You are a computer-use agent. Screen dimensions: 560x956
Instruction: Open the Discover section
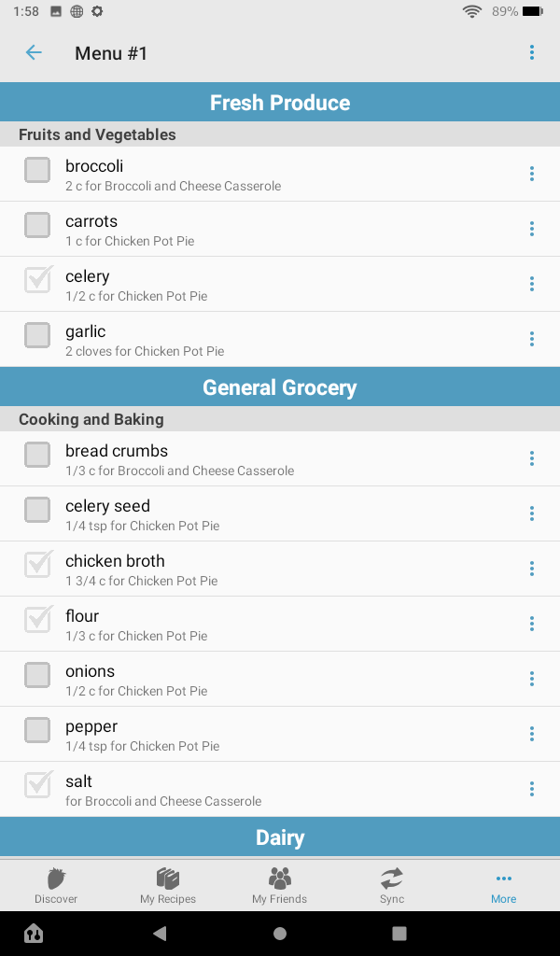pos(56,885)
